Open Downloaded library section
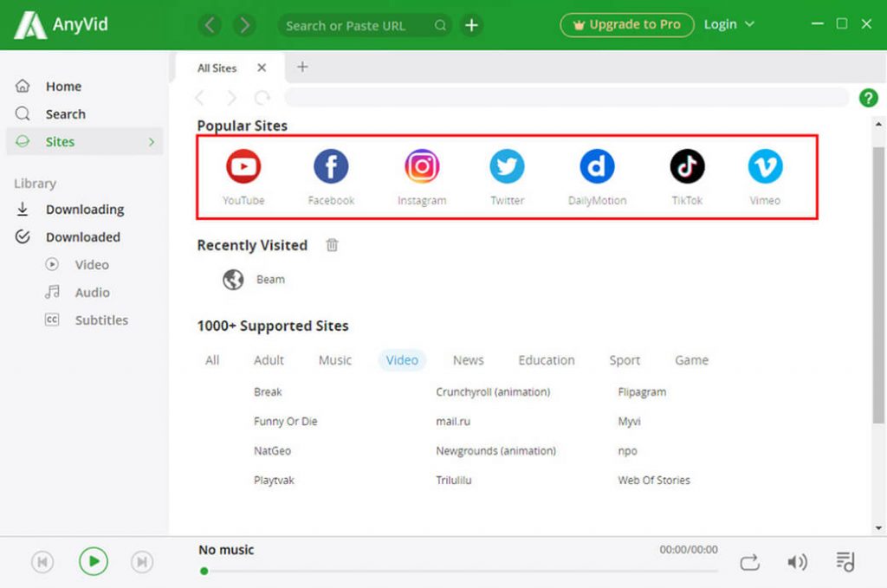Viewport: 887px width, 588px height. point(85,237)
